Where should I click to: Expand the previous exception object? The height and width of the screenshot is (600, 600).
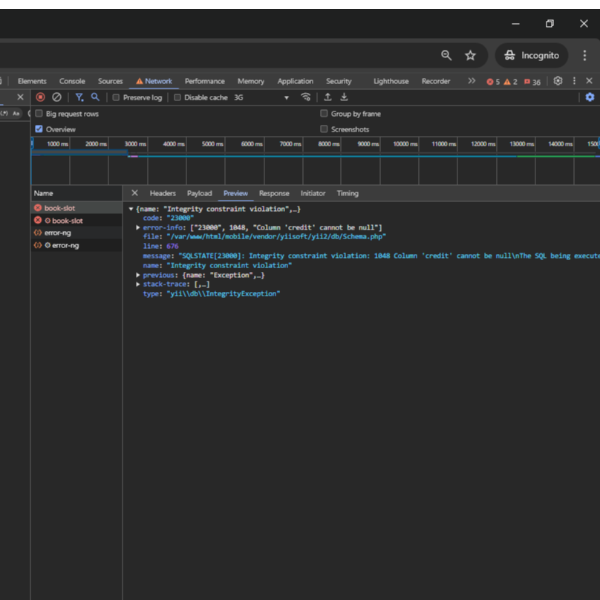click(138, 275)
